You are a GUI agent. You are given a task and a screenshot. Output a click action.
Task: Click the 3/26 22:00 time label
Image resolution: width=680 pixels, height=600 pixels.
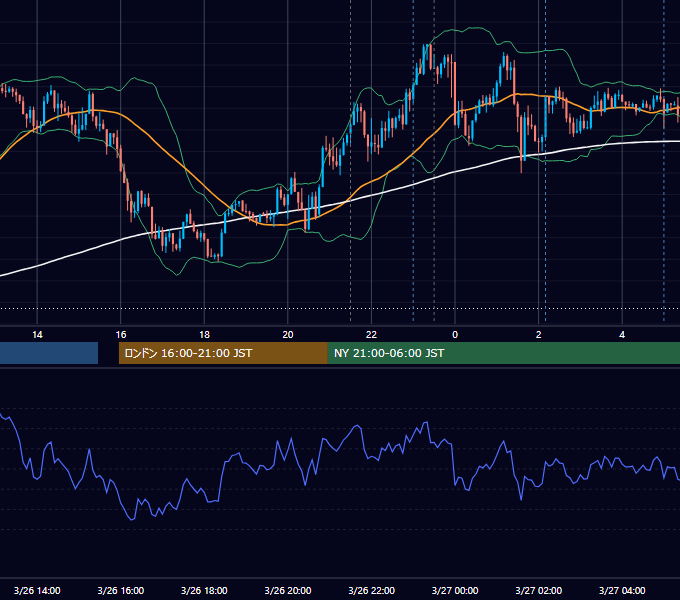point(372,590)
